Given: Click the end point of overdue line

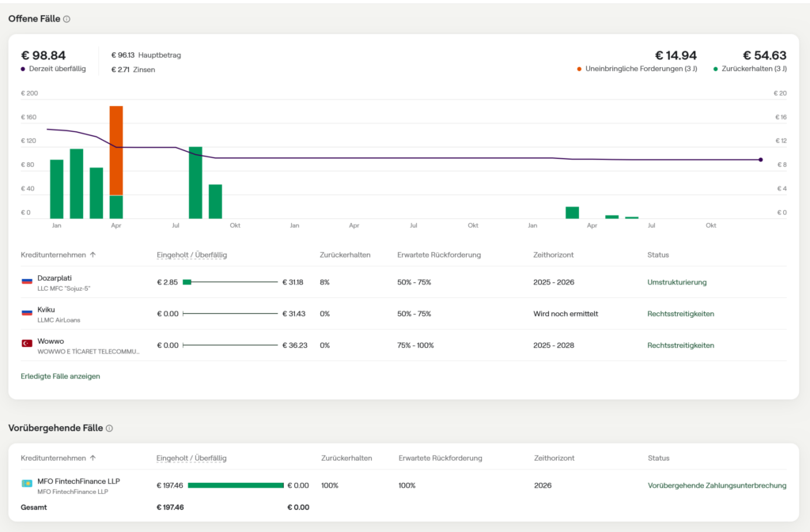Looking at the screenshot, I should 760,160.
